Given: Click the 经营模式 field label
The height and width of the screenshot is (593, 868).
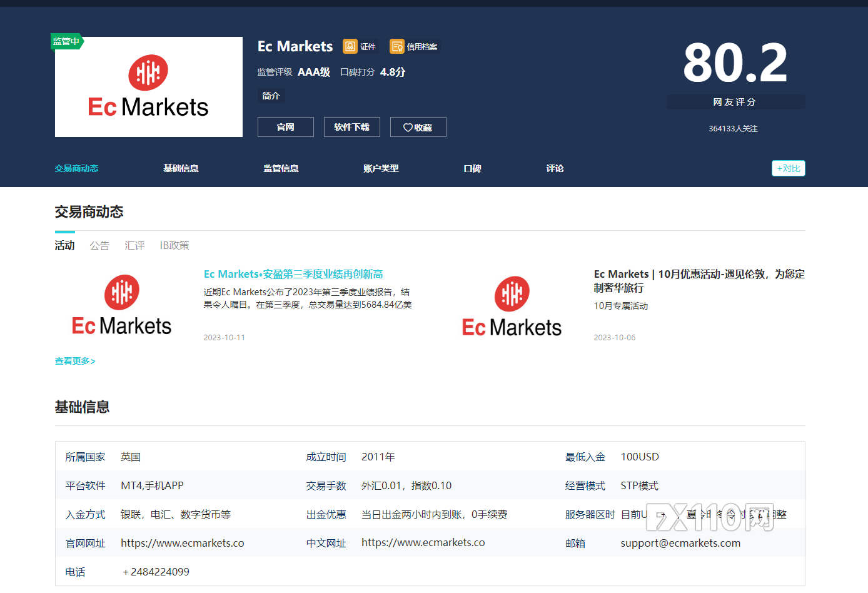Looking at the screenshot, I should [x=585, y=485].
